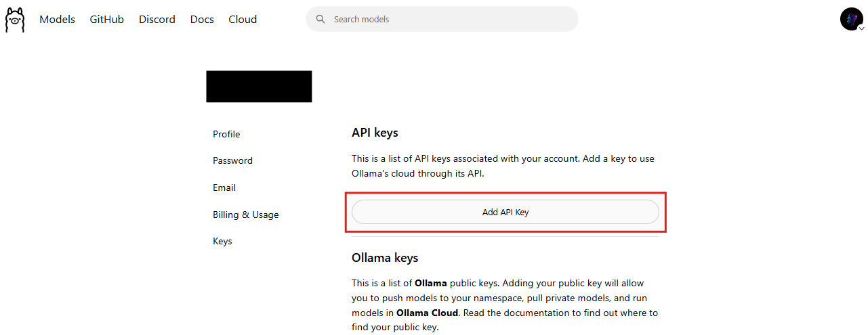Select Keys in the settings sidebar
868x335 pixels.
222,241
